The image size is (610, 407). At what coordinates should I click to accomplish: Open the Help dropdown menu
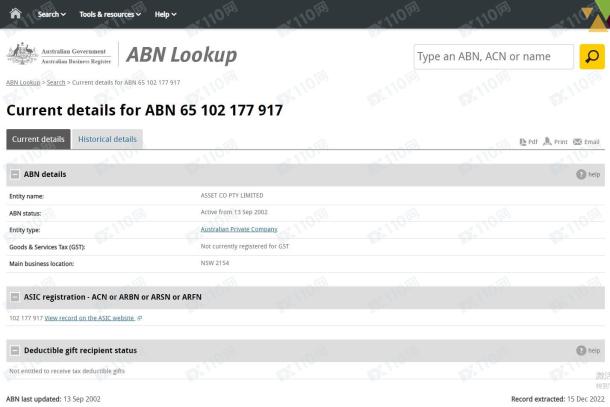pos(165,14)
